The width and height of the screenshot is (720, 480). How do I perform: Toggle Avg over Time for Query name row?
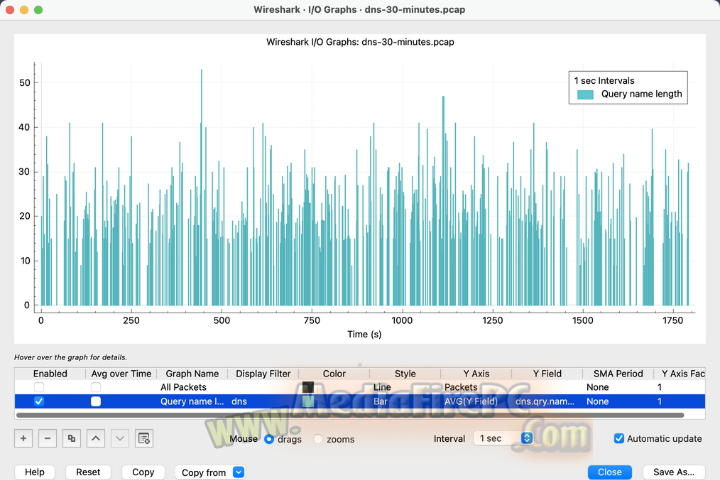pos(96,401)
